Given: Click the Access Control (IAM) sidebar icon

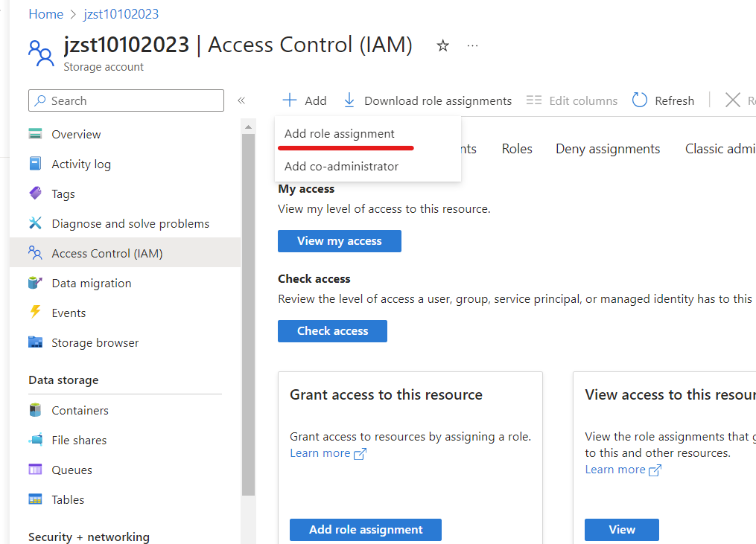Looking at the screenshot, I should (35, 252).
